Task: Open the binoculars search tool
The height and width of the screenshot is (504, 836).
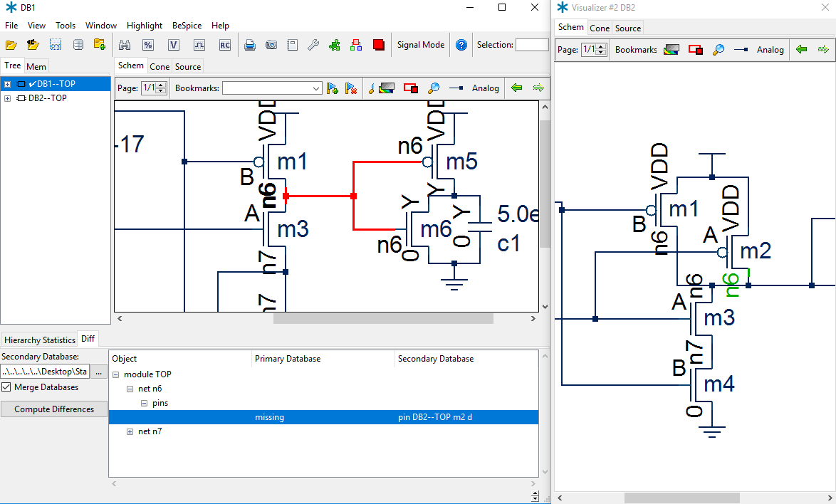Action: (125, 46)
